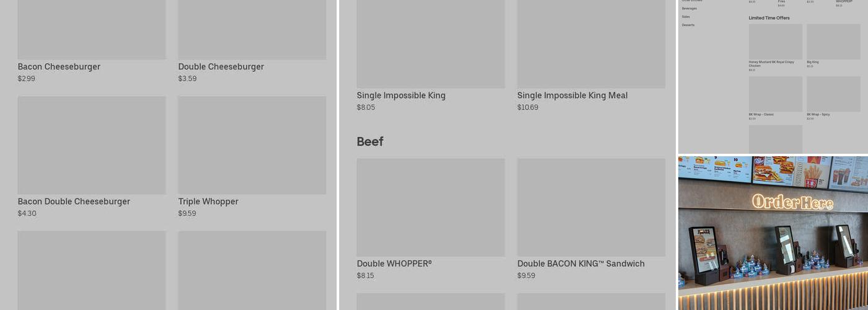Click the Double WHOPPER item name
The height and width of the screenshot is (310, 868).
(394, 263)
